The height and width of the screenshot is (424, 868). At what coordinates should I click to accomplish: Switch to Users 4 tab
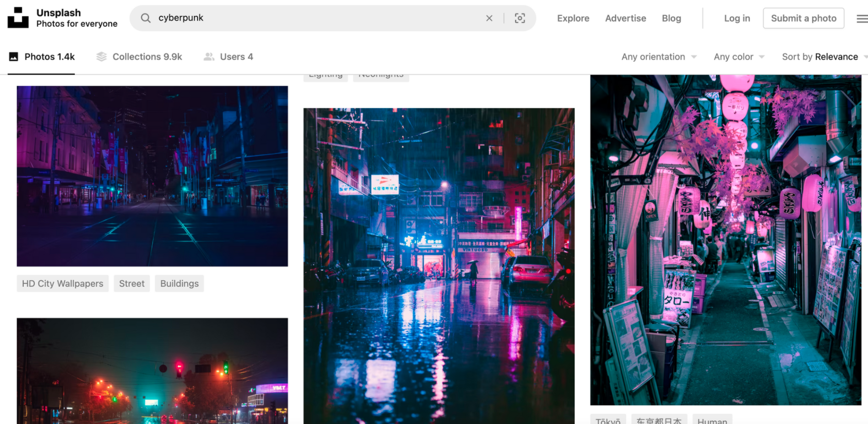tap(228, 57)
